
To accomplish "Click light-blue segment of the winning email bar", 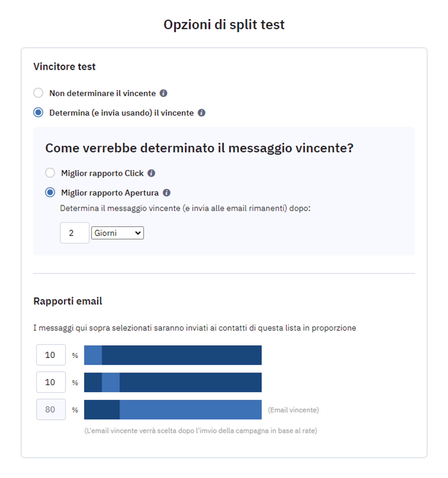I will tap(190, 410).
